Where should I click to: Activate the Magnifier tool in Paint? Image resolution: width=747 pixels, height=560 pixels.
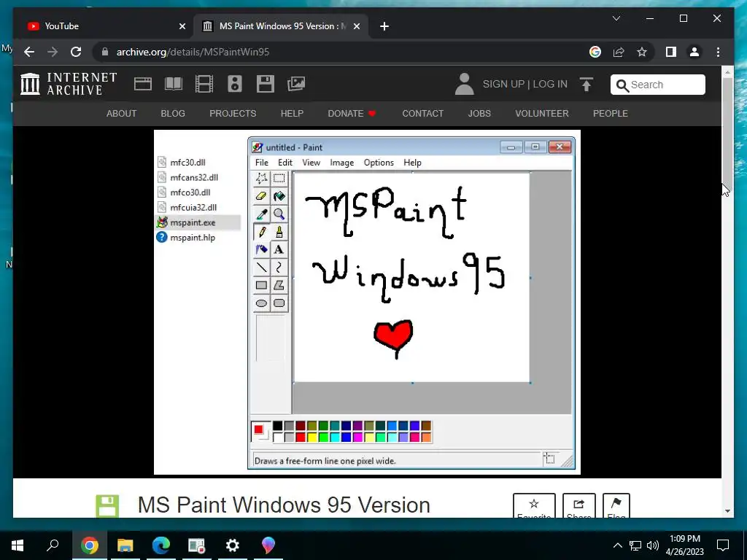(279, 214)
